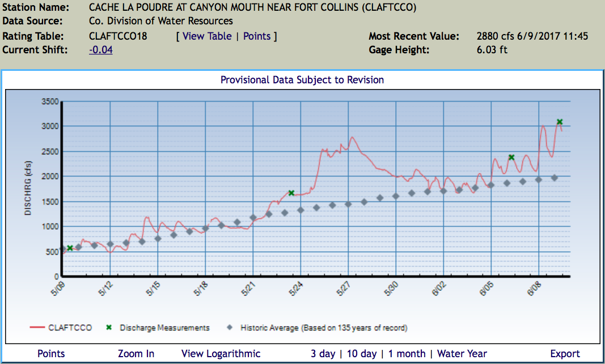Select the discharge measurement marker above 3000 cfs

pyautogui.click(x=560, y=121)
